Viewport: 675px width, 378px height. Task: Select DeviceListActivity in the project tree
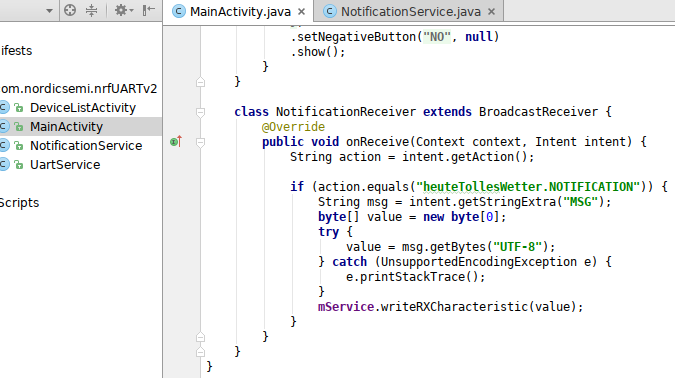(x=83, y=108)
